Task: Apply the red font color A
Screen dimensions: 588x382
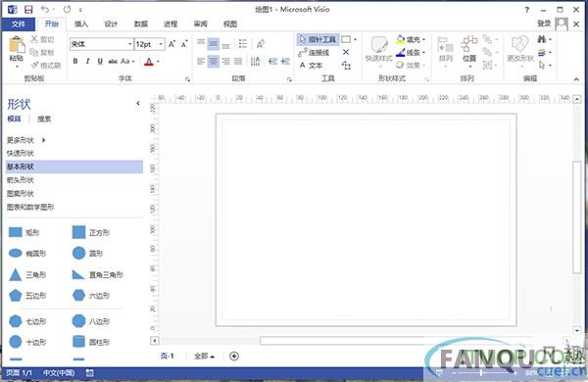Action: 149,62
